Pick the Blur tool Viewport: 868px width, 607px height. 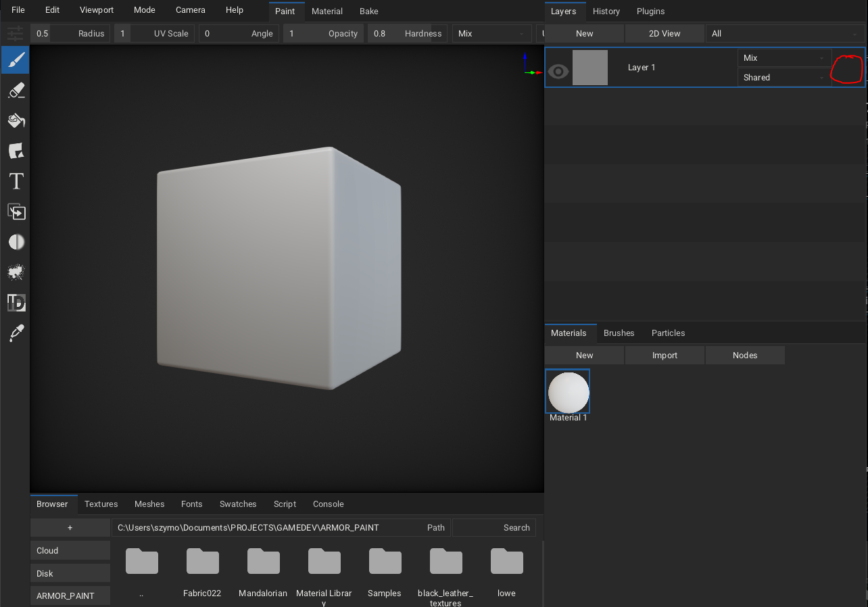pos(15,241)
